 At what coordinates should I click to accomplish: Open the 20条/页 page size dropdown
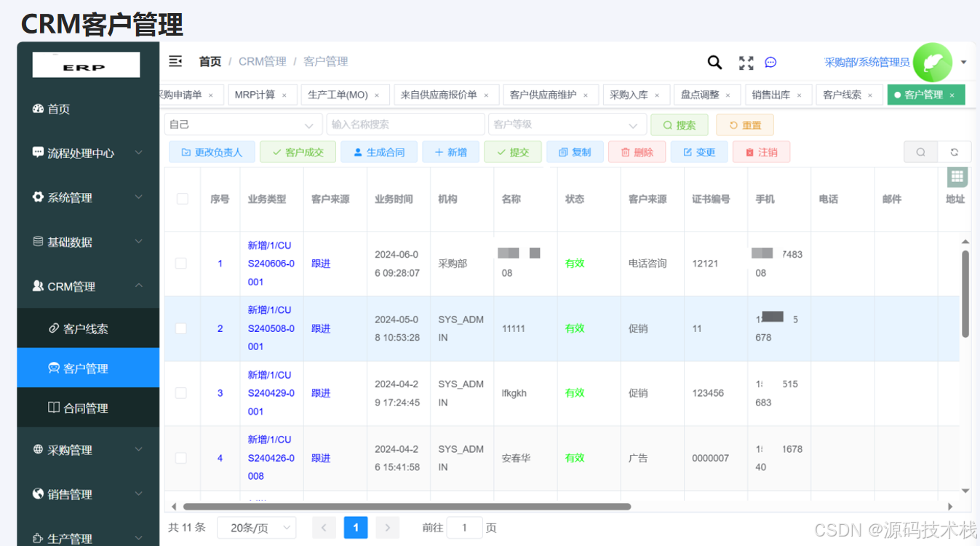click(257, 528)
